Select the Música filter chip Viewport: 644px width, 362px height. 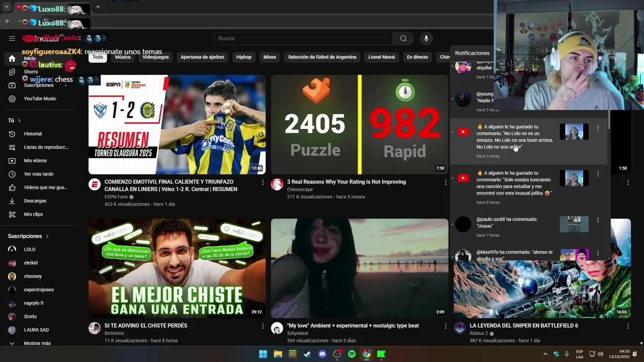point(123,57)
